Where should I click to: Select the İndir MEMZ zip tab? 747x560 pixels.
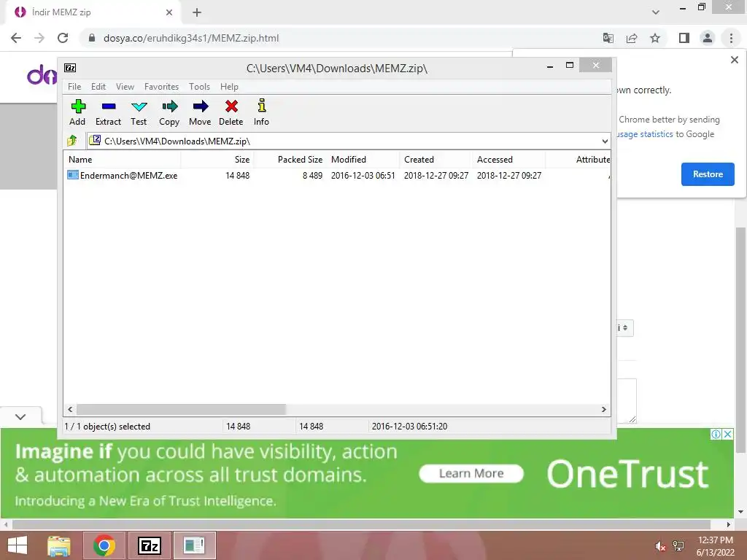coord(93,12)
